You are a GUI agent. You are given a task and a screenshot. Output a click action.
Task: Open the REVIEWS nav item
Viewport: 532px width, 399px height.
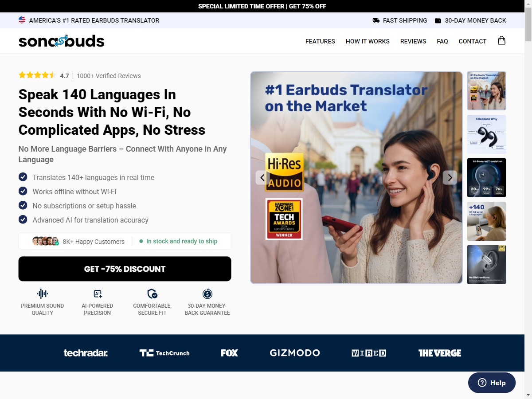[413, 41]
